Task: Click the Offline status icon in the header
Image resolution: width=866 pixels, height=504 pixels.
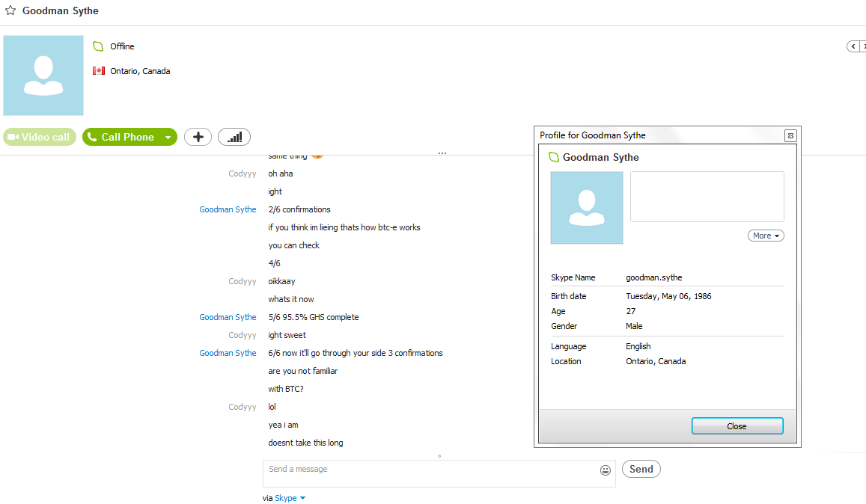Action: [x=98, y=46]
